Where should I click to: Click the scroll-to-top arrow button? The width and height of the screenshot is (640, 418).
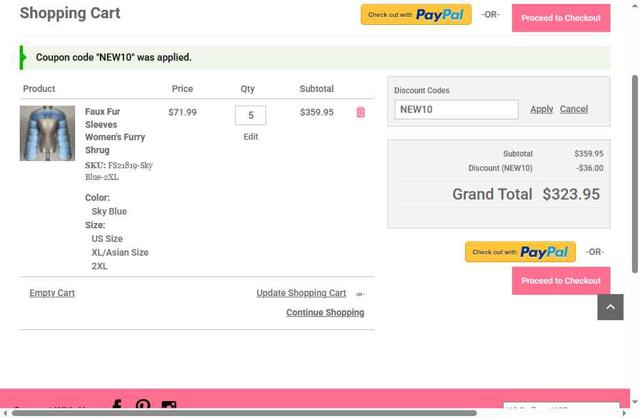click(610, 307)
